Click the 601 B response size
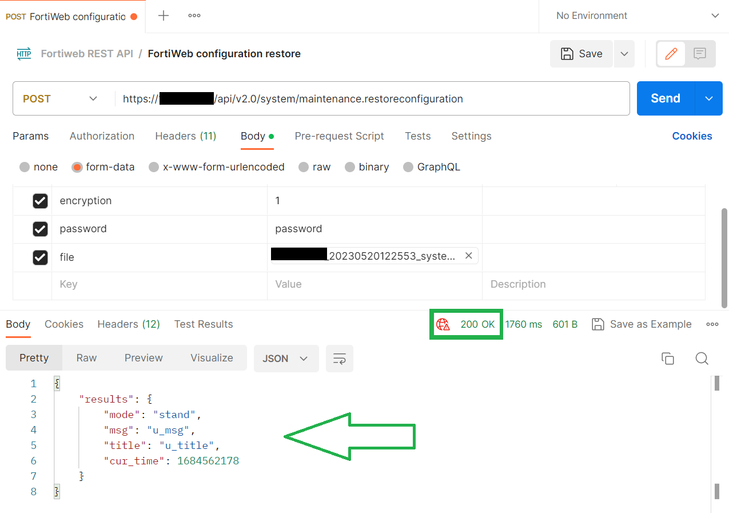This screenshot has width=729, height=513. 565,324
